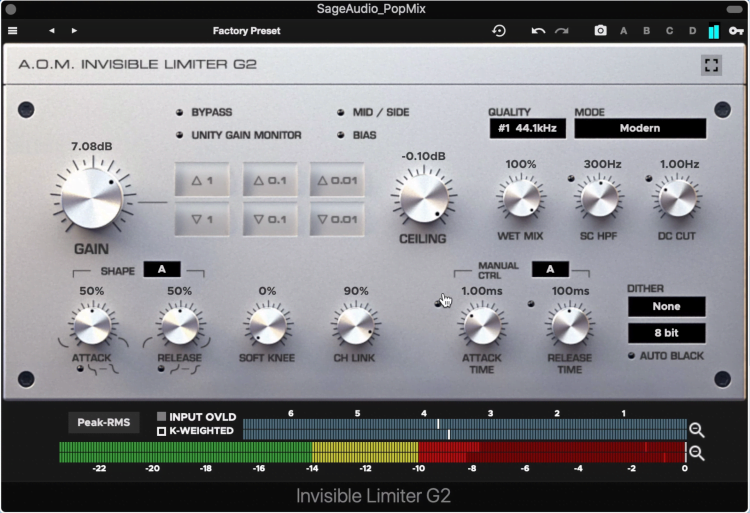Increase gain by 0.1 dB
This screenshot has height=513, width=750.
[x=270, y=180]
